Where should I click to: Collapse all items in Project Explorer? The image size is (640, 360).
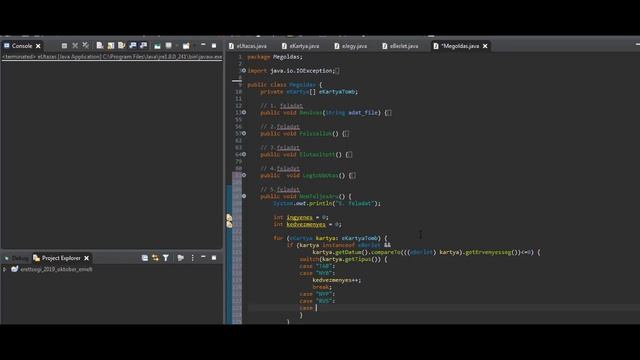144,258
